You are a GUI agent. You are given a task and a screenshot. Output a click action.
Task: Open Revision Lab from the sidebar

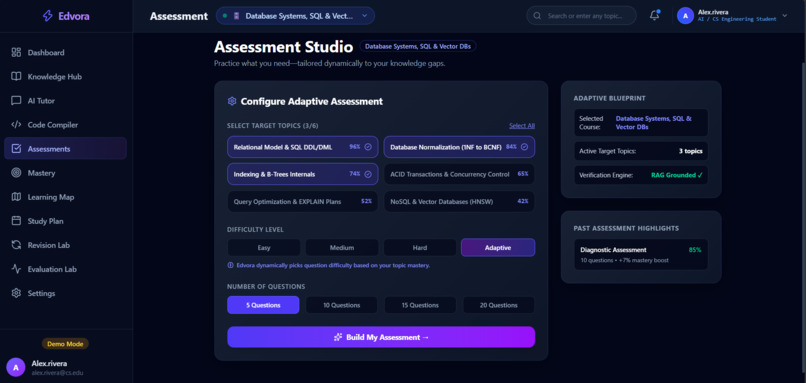click(65, 245)
